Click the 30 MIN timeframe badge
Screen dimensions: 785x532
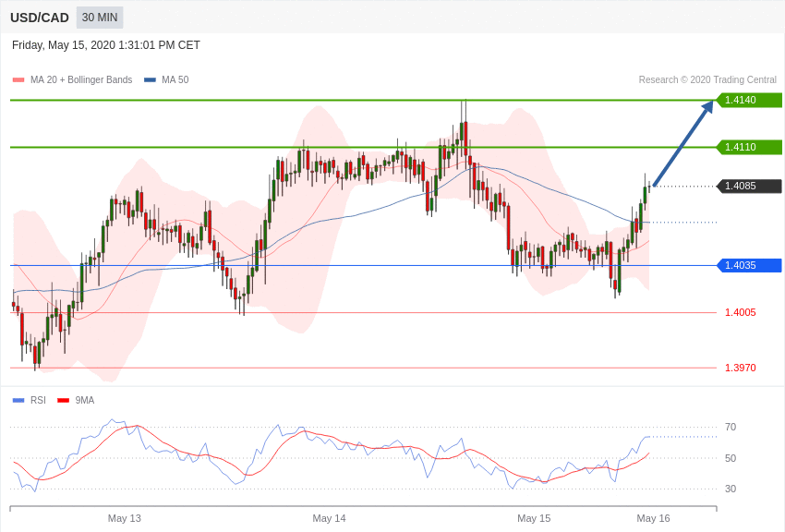click(x=100, y=18)
